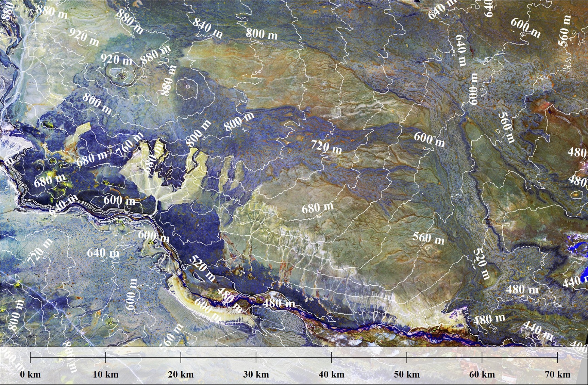Click the tick mark above 0 km
This screenshot has width=588, height=385.
tap(30, 357)
